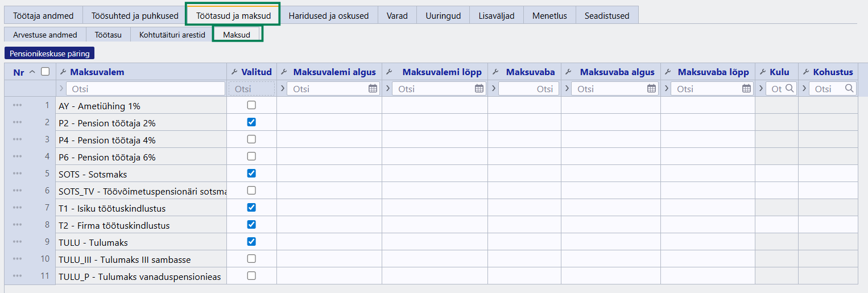The height and width of the screenshot is (293, 868).
Task: Enable the AY - Ametiühing 1% checkbox
Action: (x=251, y=105)
